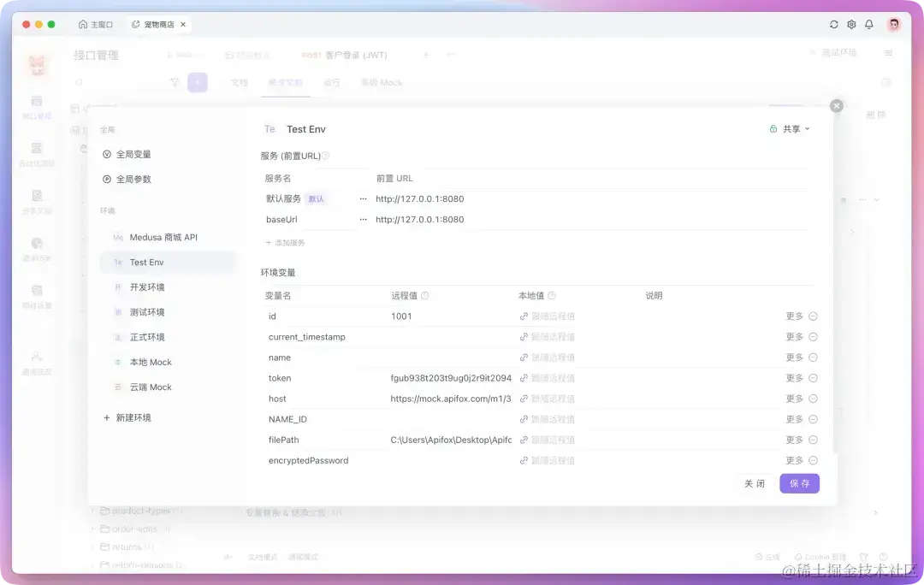Select 云端 Mock environment
Viewport: 924px width, 585px height.
(168, 387)
